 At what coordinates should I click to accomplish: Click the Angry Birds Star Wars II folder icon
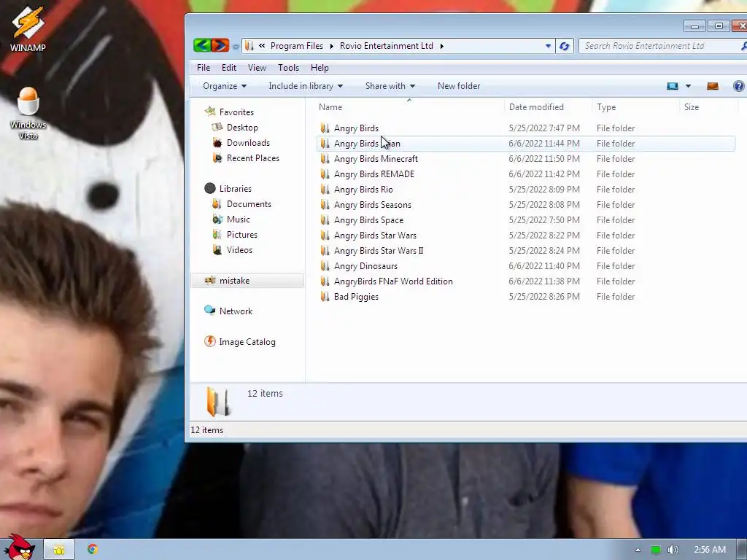[325, 251]
